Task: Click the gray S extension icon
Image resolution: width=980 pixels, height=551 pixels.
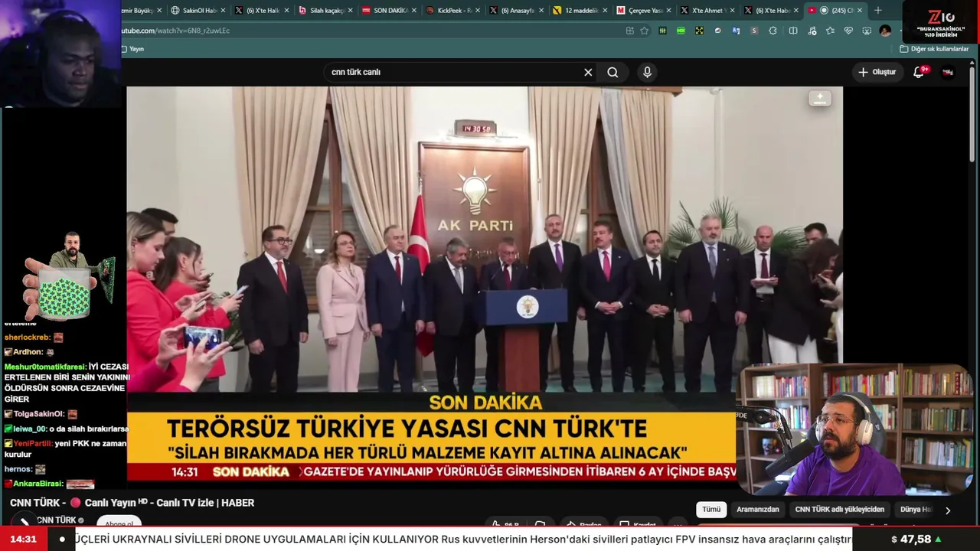Action: pos(754,31)
